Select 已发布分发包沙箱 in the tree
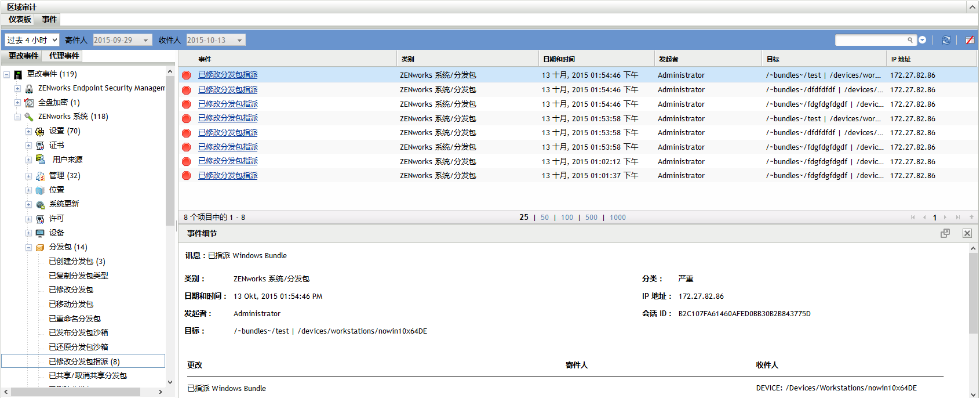980x398 pixels. (78, 333)
